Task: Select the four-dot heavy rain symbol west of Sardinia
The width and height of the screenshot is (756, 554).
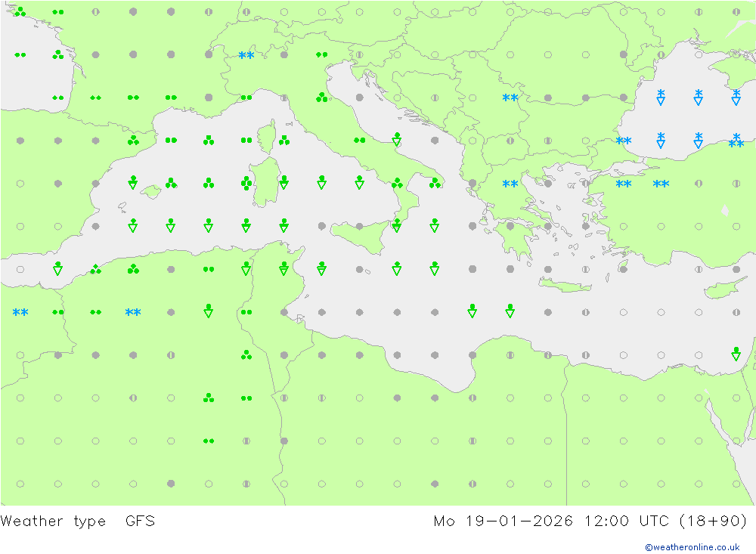Action: point(246,183)
